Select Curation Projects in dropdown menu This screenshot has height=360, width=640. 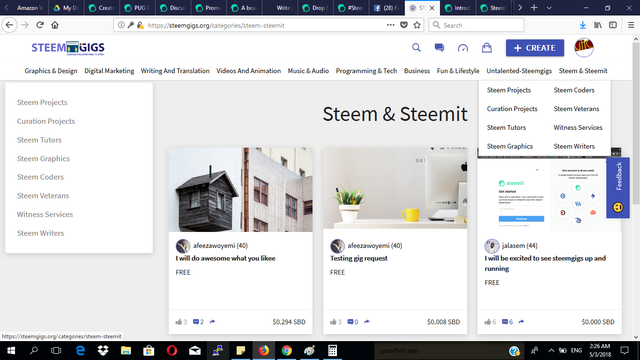coord(512,109)
